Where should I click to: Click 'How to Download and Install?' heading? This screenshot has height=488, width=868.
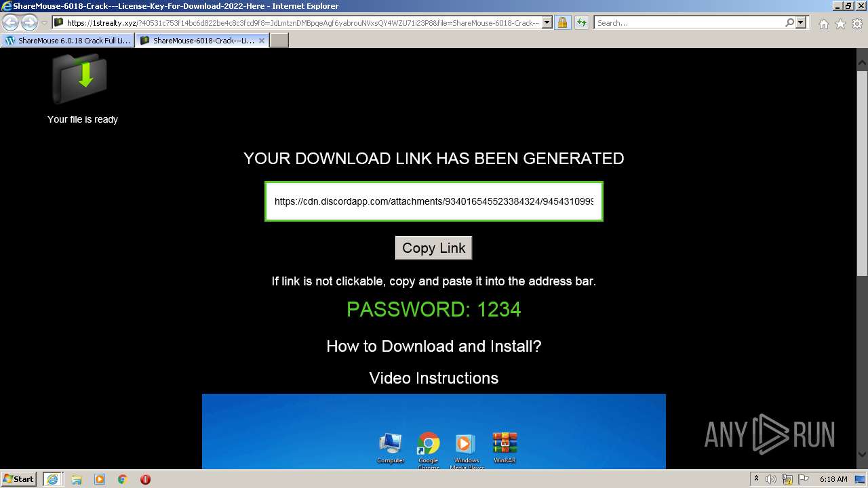(434, 346)
